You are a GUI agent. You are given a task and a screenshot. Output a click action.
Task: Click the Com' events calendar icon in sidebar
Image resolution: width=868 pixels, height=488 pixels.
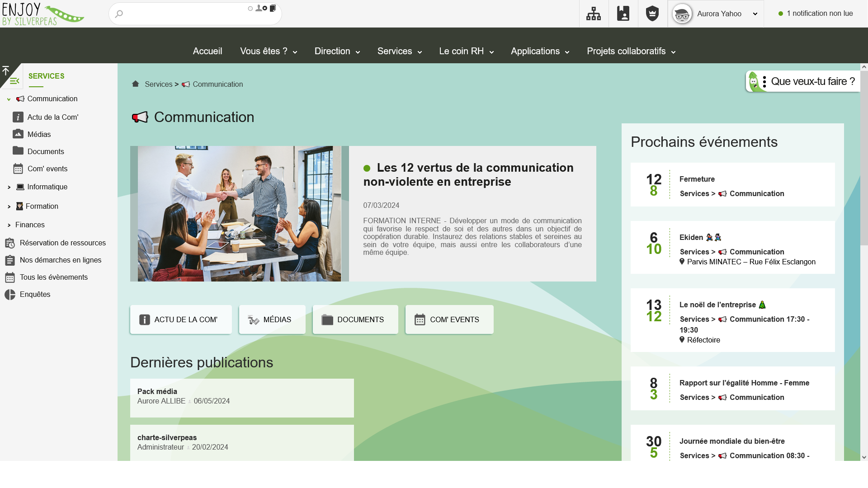pos(18,169)
